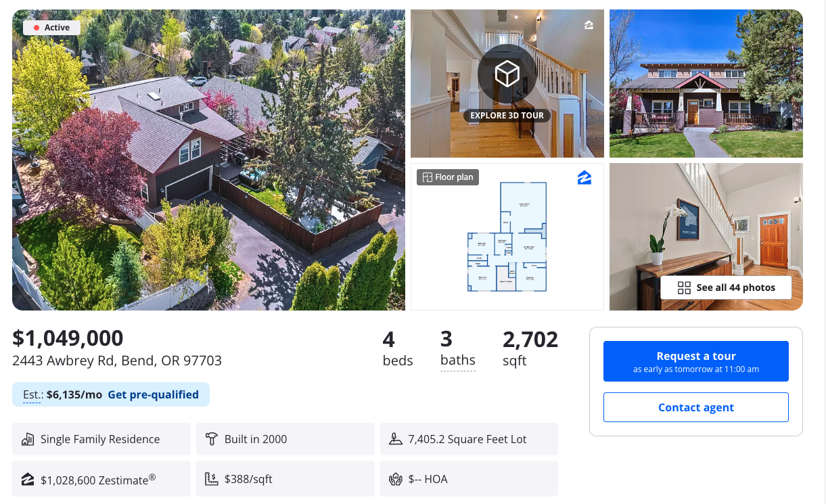
Task: Open the aerial view main photo
Action: [x=209, y=160]
